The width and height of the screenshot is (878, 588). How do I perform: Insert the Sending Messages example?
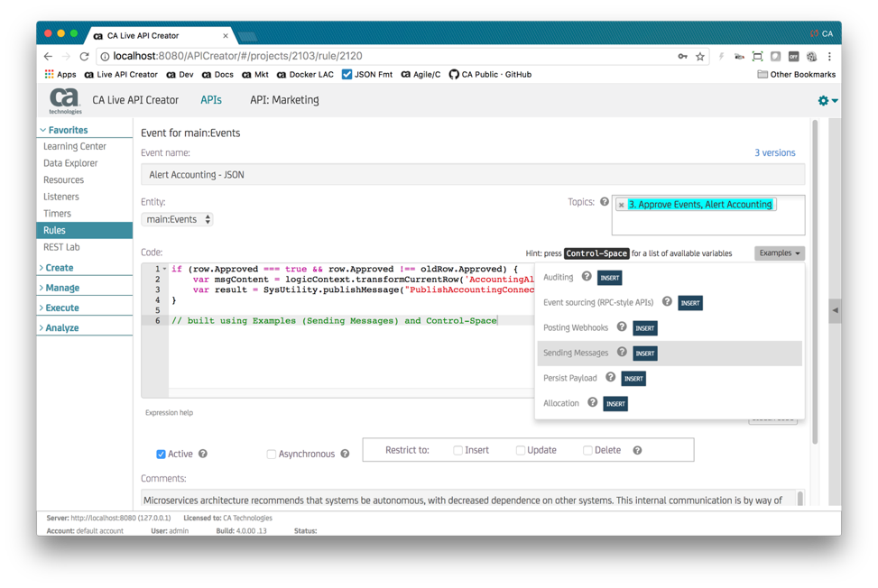tap(645, 353)
